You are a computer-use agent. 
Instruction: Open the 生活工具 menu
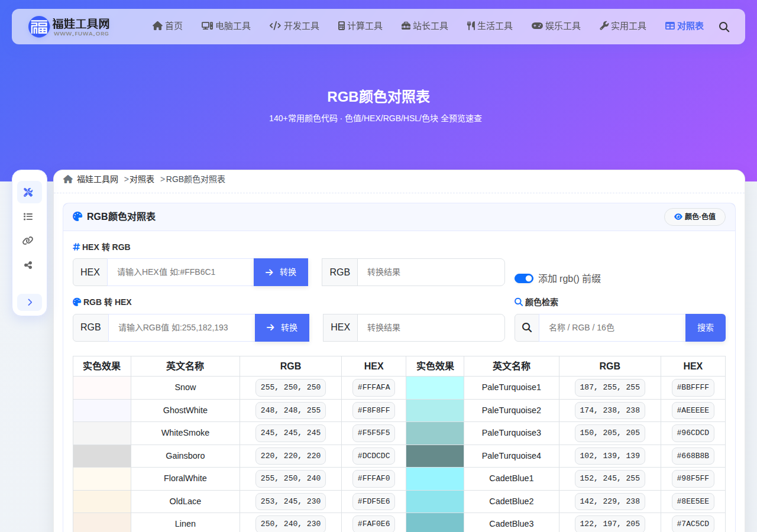pyautogui.click(x=490, y=26)
